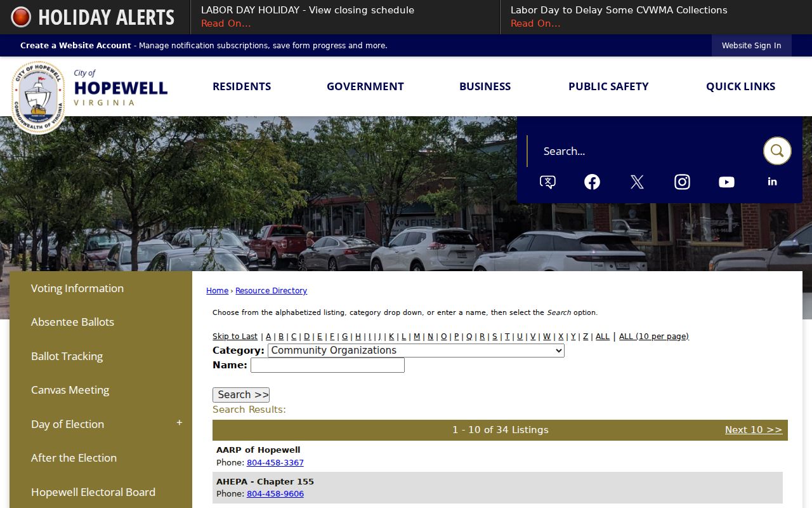Open Hopewell Electoral Board sidebar item
This screenshot has width=812, height=508.
click(101, 492)
